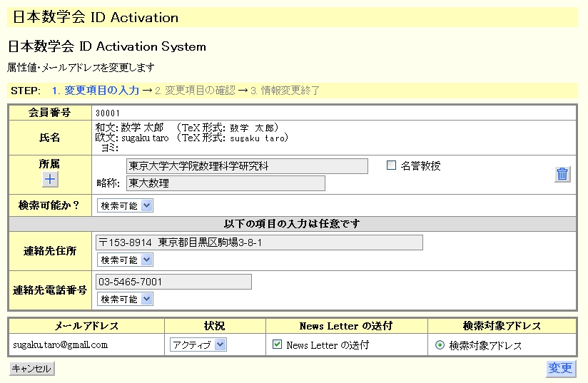Click the email address sugaku.taro@gmail.com

point(61,344)
